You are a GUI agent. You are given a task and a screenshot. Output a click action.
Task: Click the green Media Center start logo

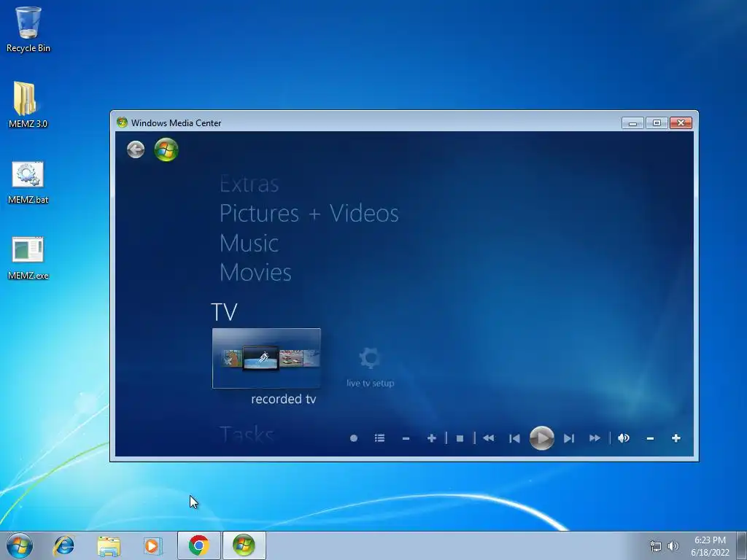click(166, 149)
